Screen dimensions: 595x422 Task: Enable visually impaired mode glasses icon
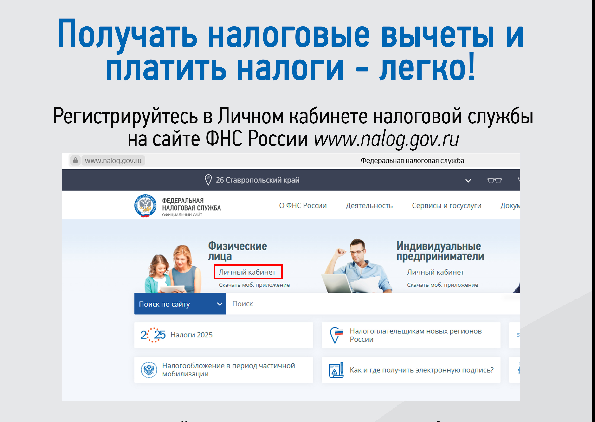494,181
